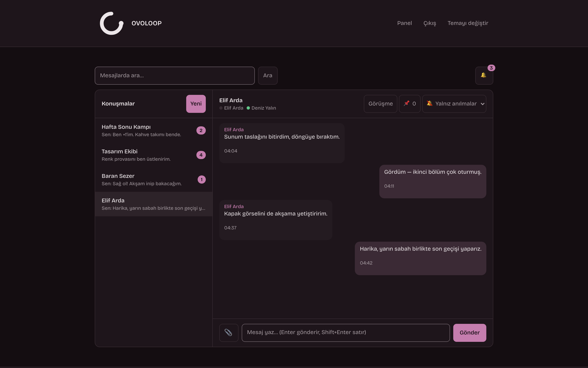588x368 pixels.
Task: Click preview 'Sen: Ben +1'im. Kahve takımı bende.'
Action: pos(141,135)
